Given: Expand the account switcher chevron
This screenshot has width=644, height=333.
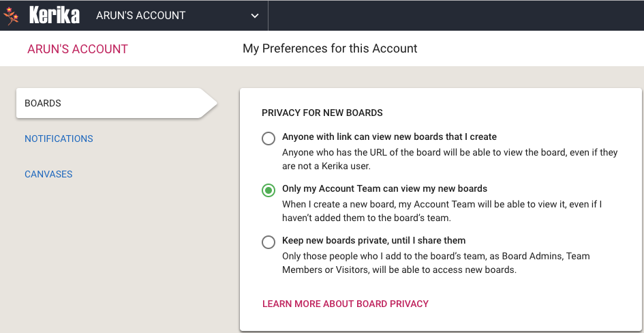Looking at the screenshot, I should tap(255, 16).
